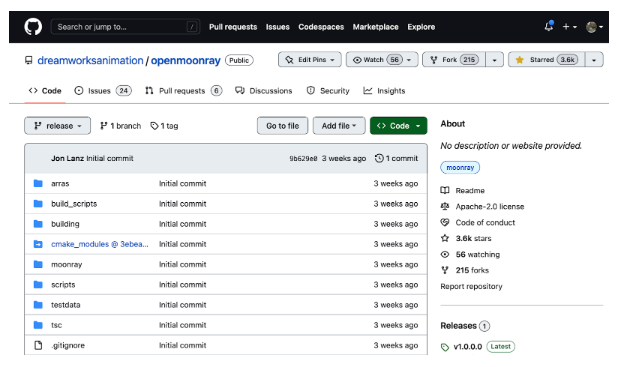This screenshot has height=367, width=621.
Task: Open the Watch dropdown
Action: tap(382, 60)
